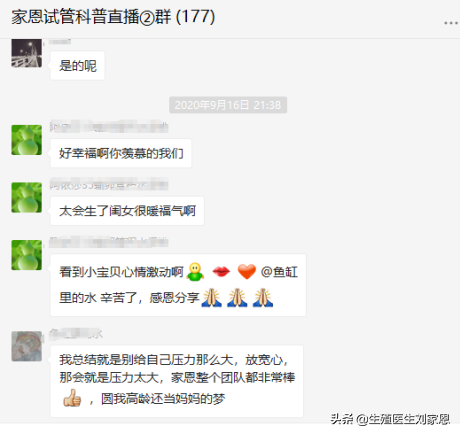Click the green smiley figure emoji
The width and height of the screenshot is (460, 435).
click(195, 272)
